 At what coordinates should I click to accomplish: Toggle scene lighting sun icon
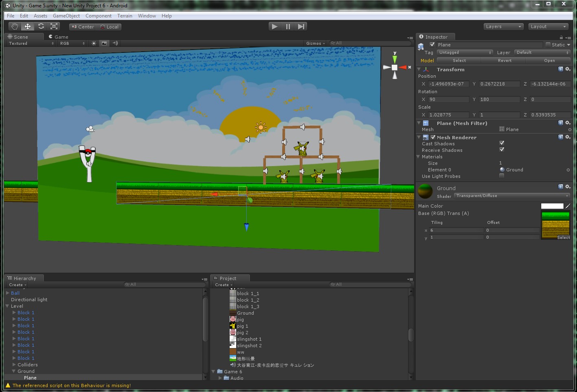94,43
